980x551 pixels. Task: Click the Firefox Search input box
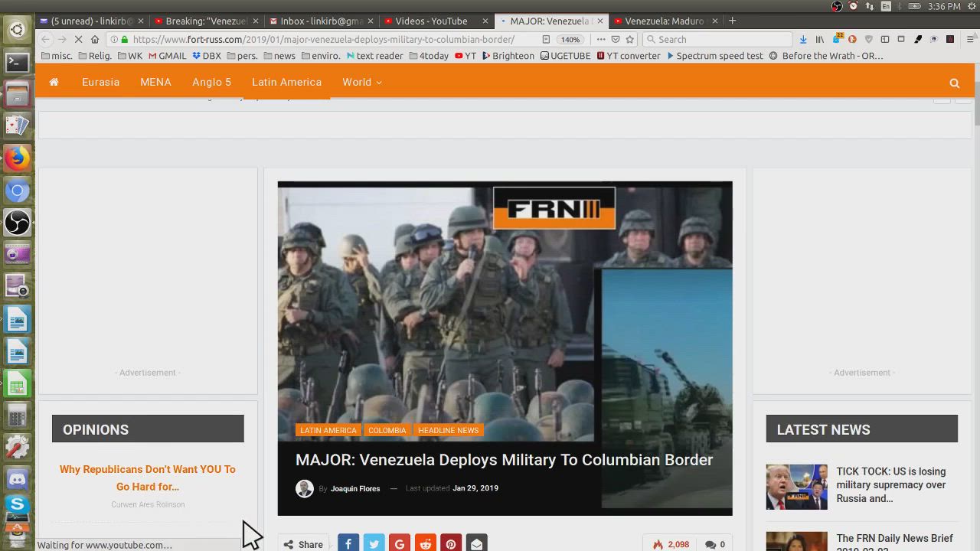pos(720,39)
